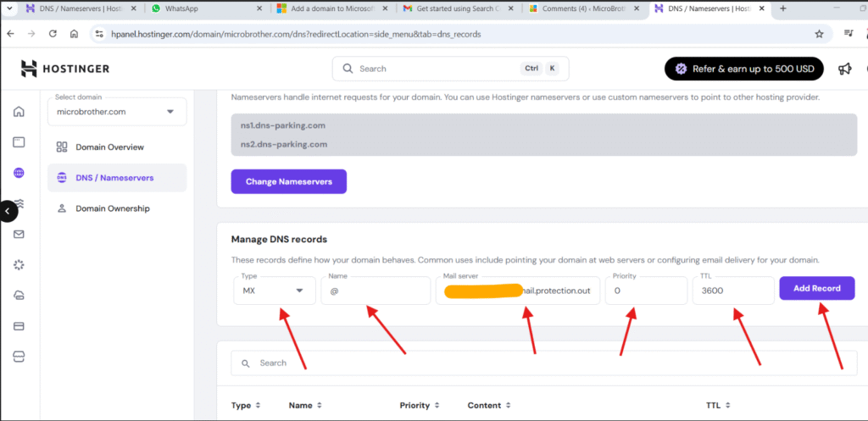This screenshot has width=868, height=421.
Task: Sort DNS records by Type column
Action: [246, 406]
